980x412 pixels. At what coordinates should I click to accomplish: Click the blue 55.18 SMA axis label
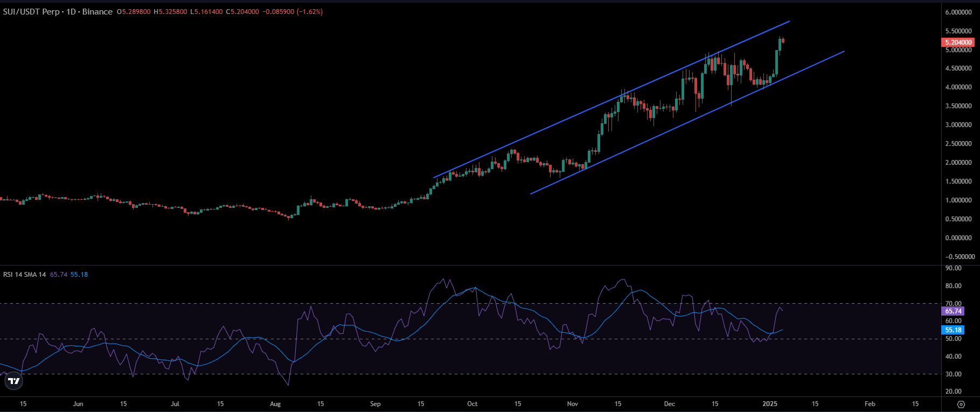click(953, 330)
